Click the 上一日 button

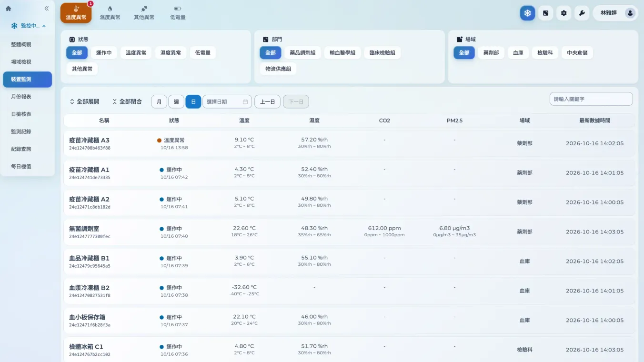(268, 101)
